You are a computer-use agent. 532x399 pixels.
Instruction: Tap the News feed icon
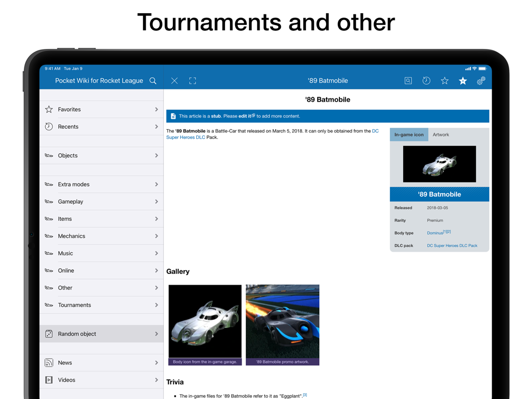[x=49, y=363]
